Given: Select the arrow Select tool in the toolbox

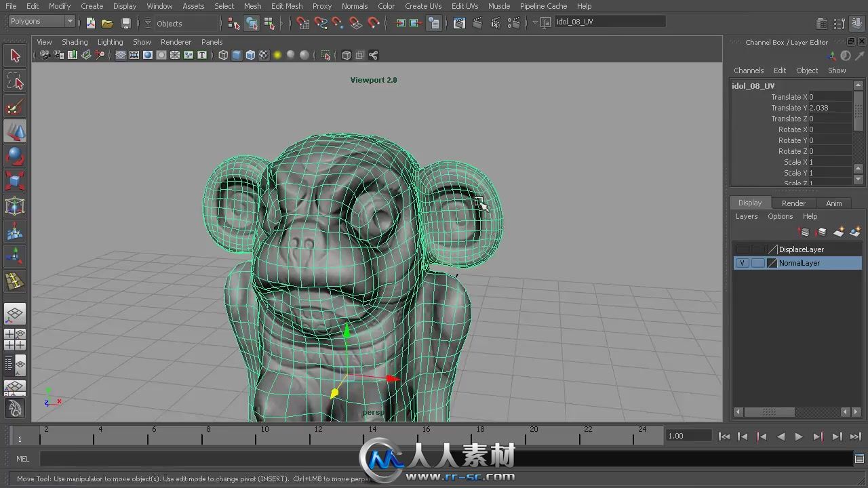Looking at the screenshot, I should click(15, 56).
